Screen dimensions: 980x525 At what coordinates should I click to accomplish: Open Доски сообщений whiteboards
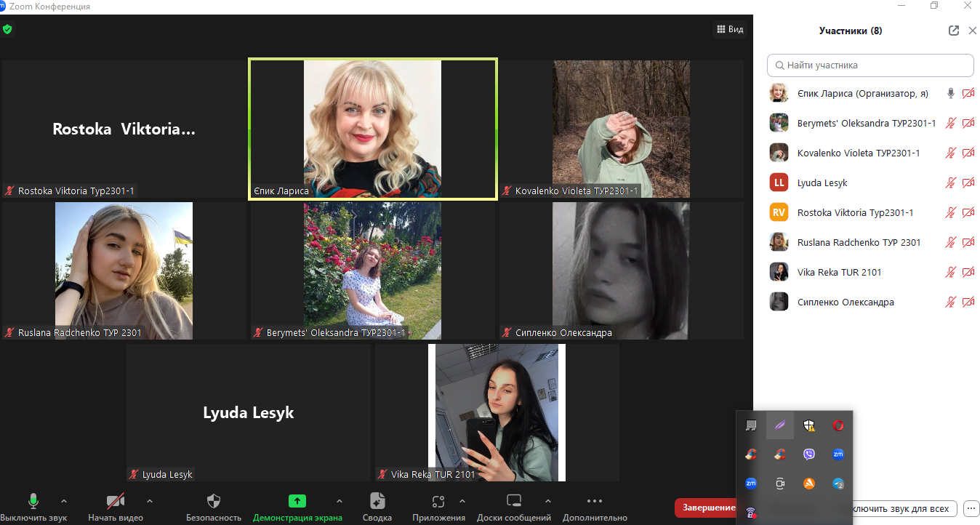pos(513,507)
